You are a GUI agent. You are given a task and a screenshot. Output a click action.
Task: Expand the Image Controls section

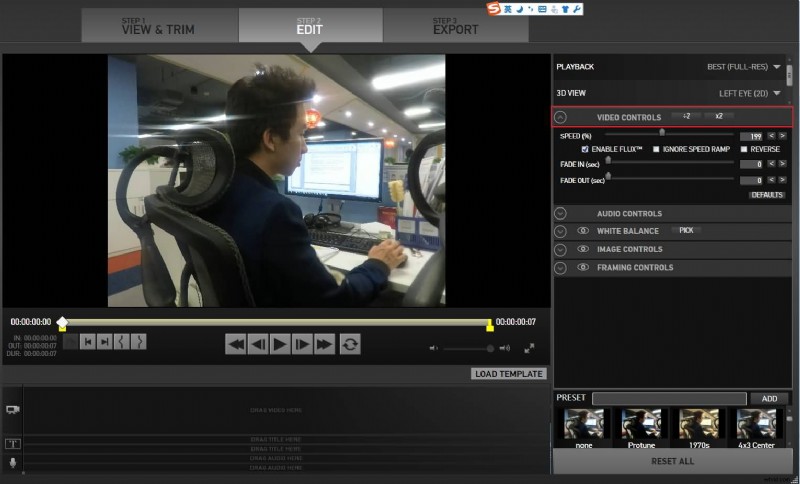pyautogui.click(x=560, y=249)
